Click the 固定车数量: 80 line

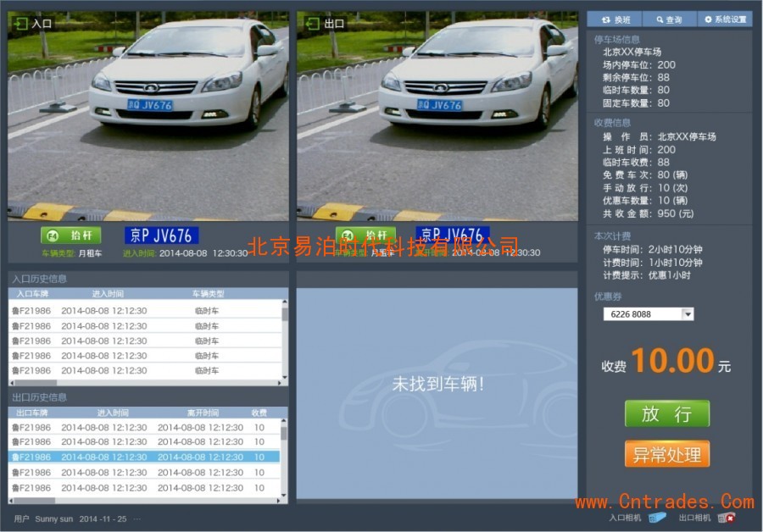point(636,103)
